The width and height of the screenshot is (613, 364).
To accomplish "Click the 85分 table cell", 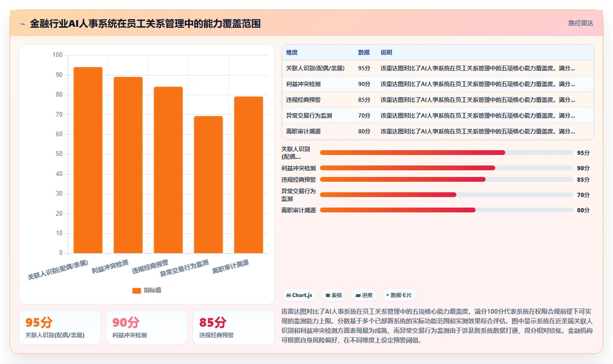I will 364,100.
